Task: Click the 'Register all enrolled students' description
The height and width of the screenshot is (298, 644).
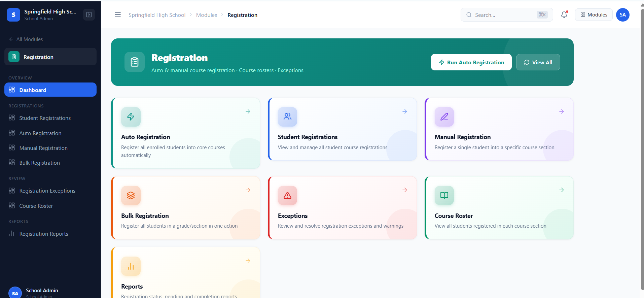Action: click(x=173, y=151)
